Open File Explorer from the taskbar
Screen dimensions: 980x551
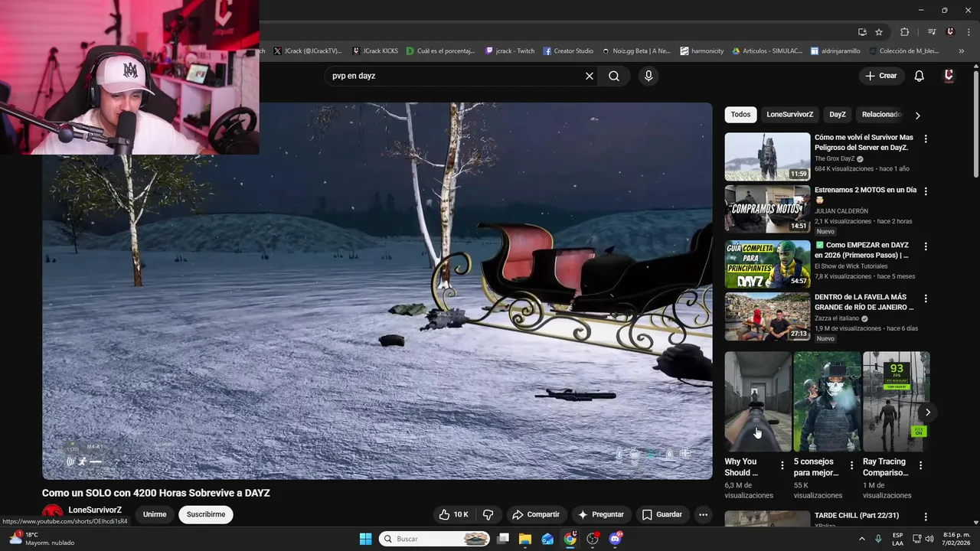[x=525, y=539]
